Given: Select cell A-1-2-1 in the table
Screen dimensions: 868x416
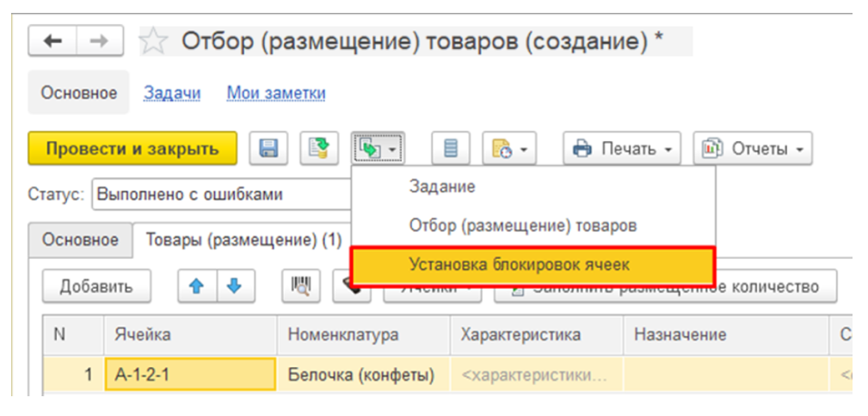Looking at the screenshot, I should click(190, 375).
